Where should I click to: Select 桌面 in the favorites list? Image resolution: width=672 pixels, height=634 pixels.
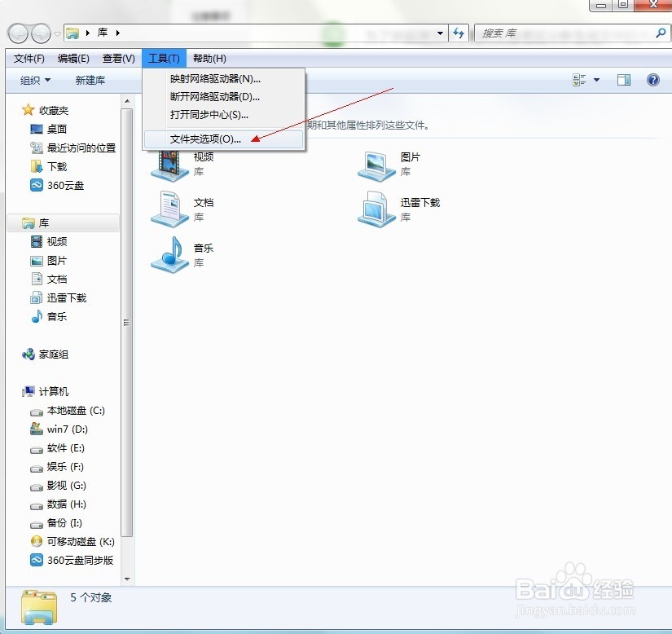48,129
